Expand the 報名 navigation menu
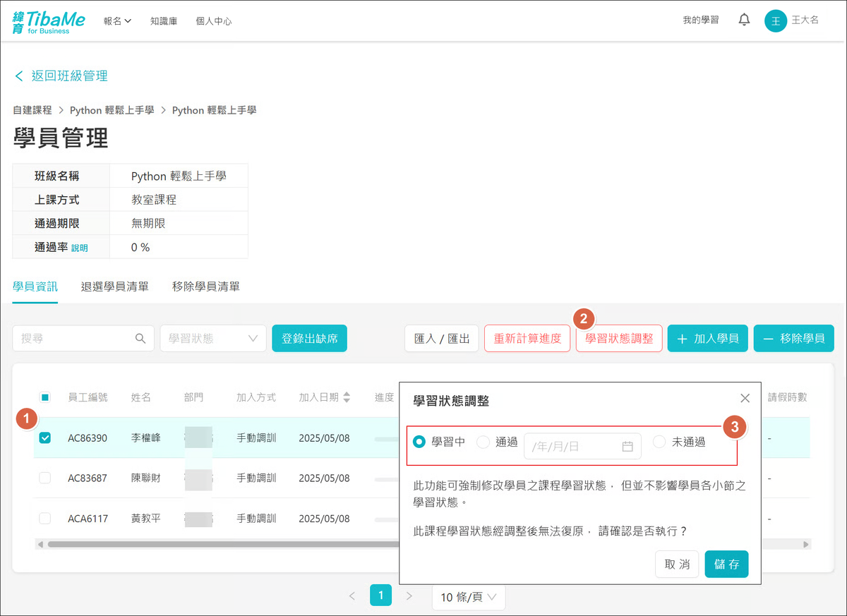The height and width of the screenshot is (616, 847). click(117, 21)
